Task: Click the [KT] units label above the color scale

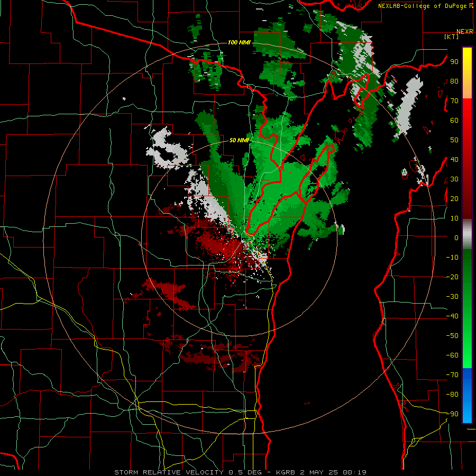Action: click(452, 36)
